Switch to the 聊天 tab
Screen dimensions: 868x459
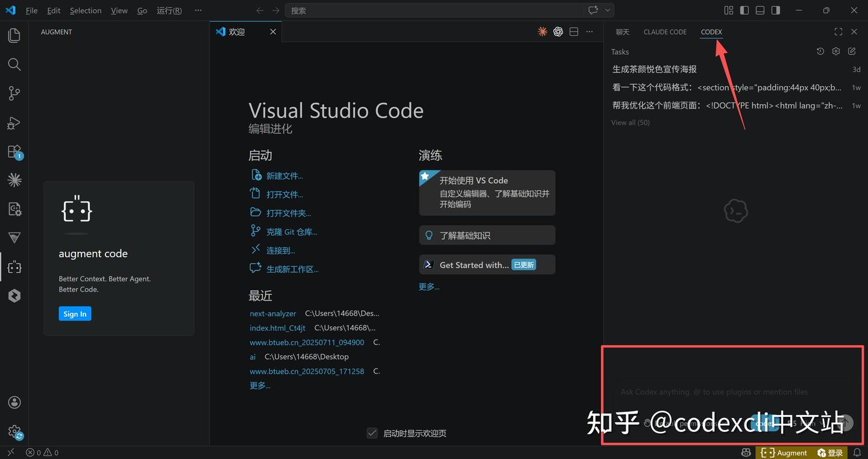tap(623, 32)
